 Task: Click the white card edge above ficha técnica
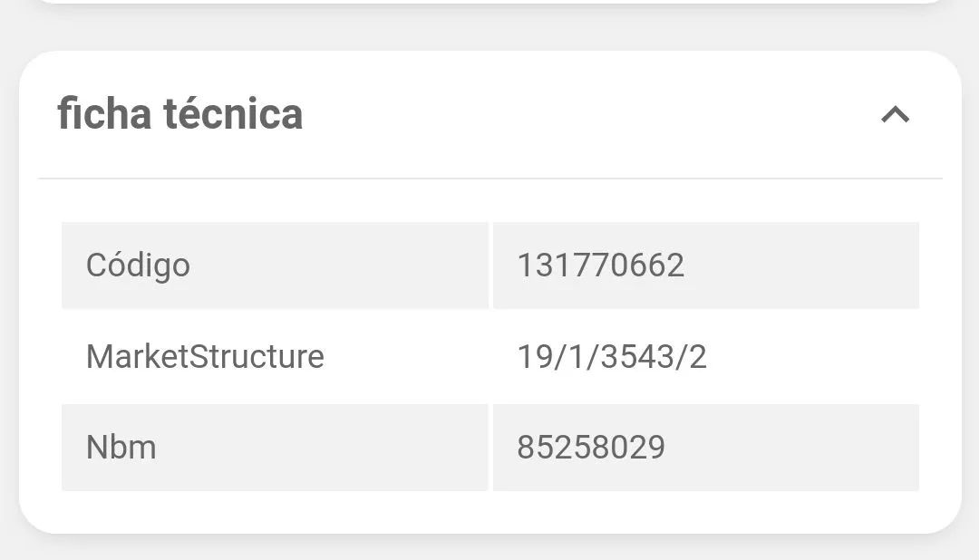point(489,1)
